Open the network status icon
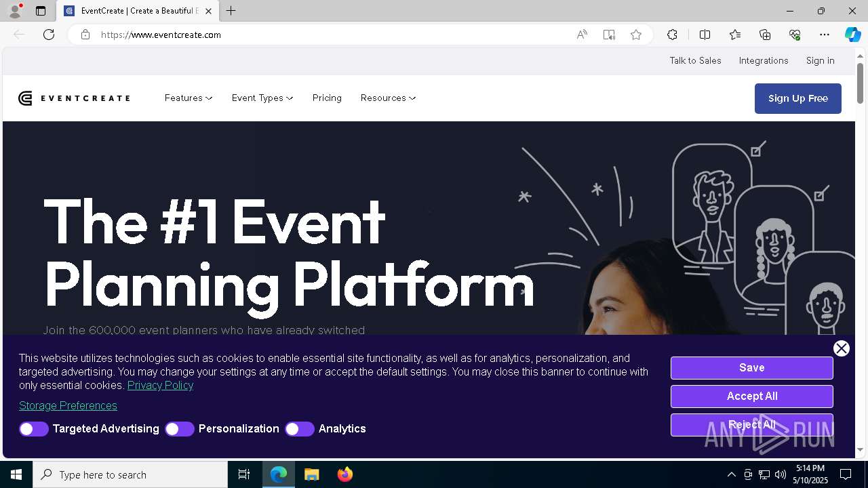 pyautogui.click(x=764, y=474)
